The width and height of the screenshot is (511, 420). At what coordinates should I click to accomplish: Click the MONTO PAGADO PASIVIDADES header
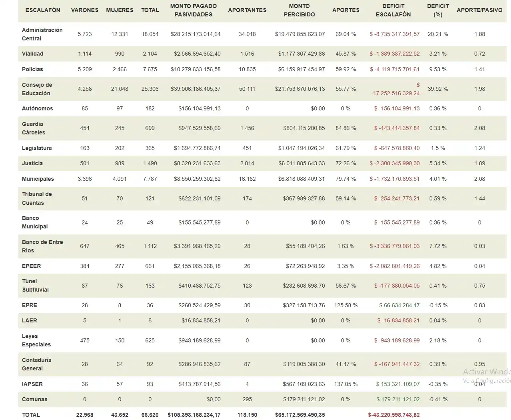(194, 10)
